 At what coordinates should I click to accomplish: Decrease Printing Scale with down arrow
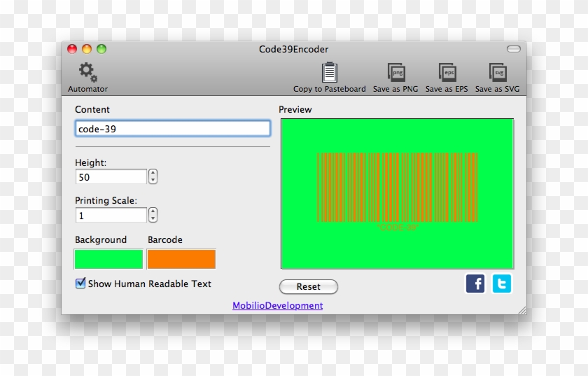(x=153, y=219)
